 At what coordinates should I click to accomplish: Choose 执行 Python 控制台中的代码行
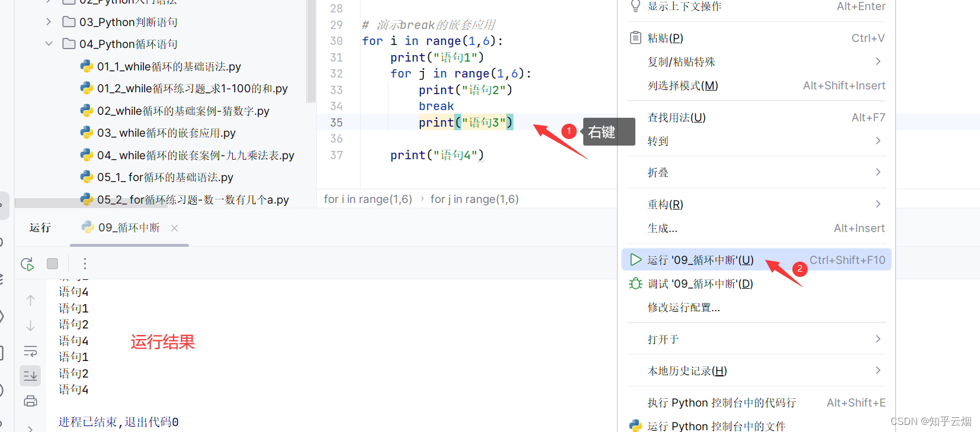[x=756, y=402]
